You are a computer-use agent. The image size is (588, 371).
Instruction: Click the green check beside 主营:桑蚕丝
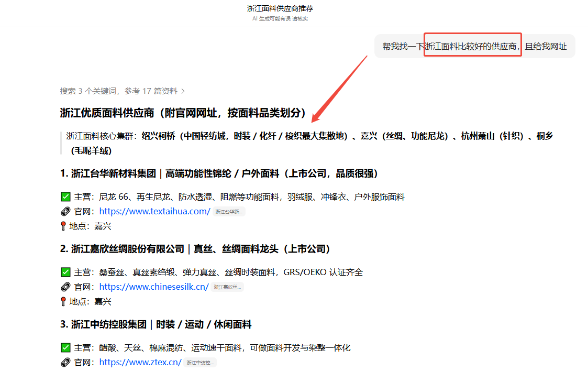point(65,272)
